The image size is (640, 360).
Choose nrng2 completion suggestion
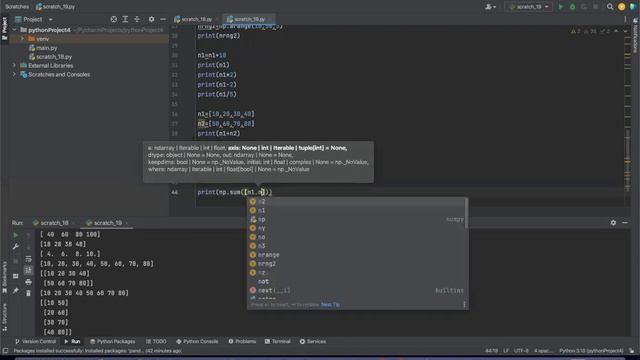click(357, 264)
